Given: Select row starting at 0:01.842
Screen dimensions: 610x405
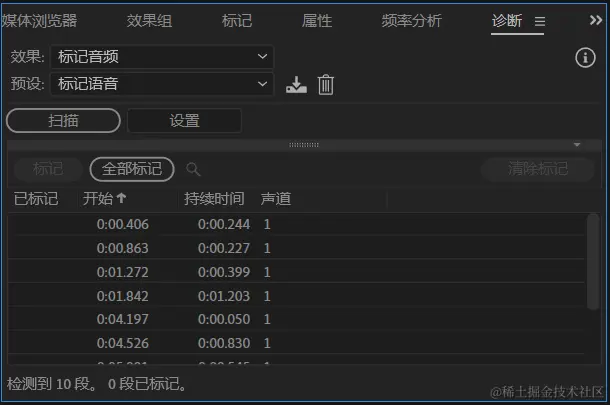Looking at the screenshot, I should pyautogui.click(x=296, y=296).
